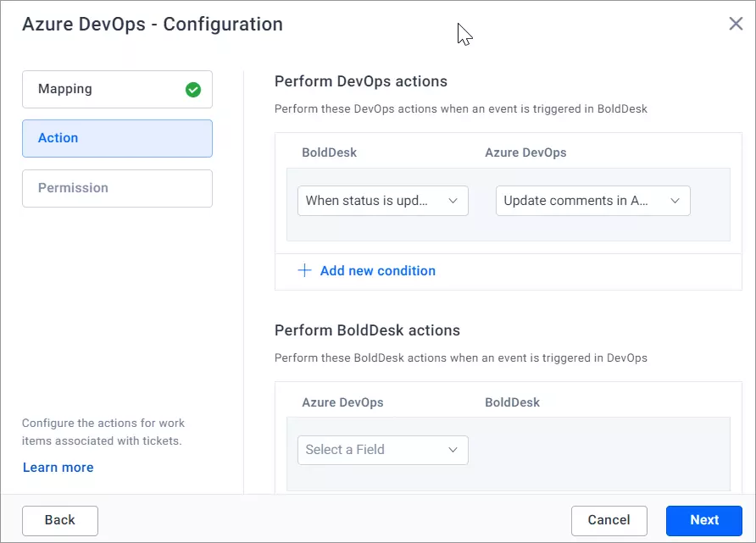756x543 pixels.
Task: Click the green checkmark on Mapping
Action: [x=193, y=90]
